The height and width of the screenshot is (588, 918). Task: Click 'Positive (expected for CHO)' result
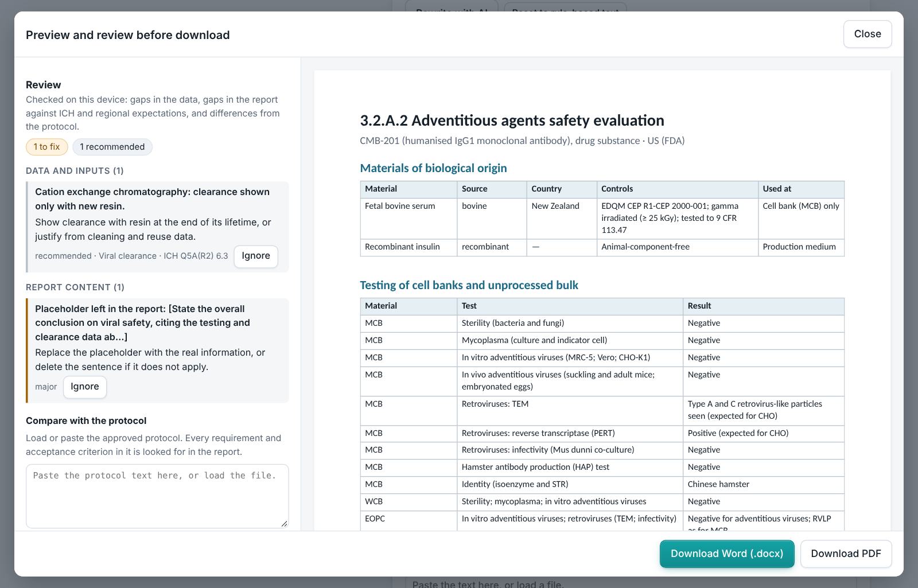[x=764, y=433]
